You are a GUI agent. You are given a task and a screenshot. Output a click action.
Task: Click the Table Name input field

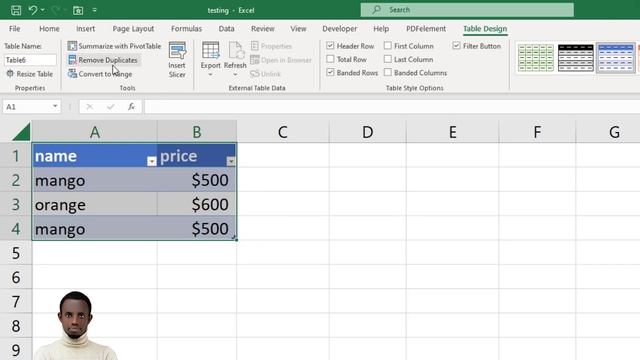coord(30,60)
